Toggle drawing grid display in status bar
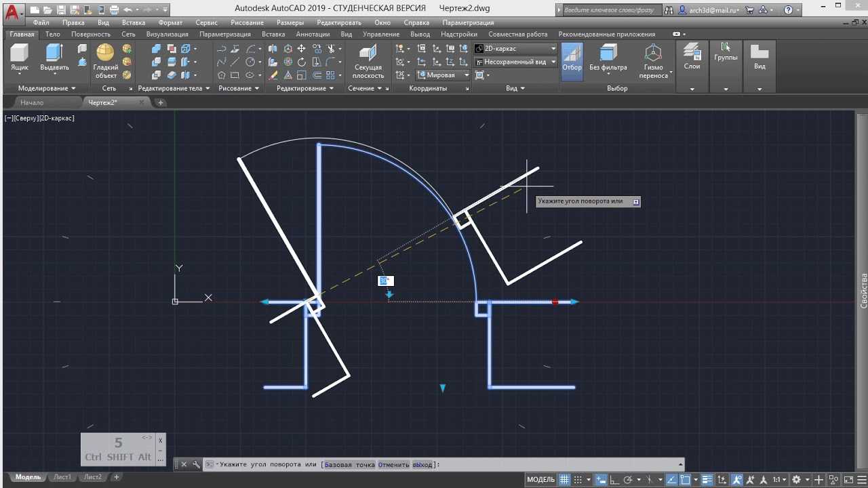868x488 pixels. pos(564,480)
